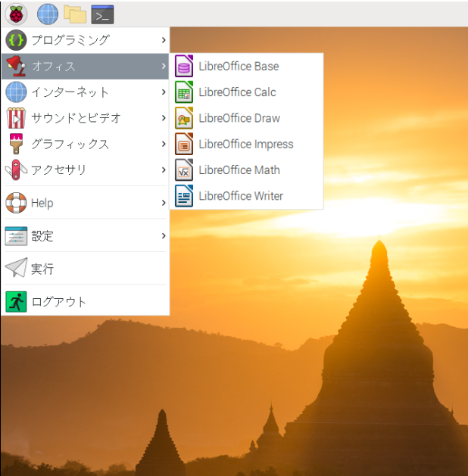Open the Help menu entry

coord(86,203)
